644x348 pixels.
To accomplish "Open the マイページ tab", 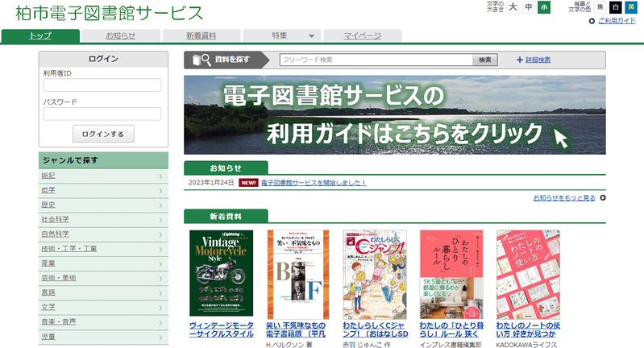I will coord(362,35).
